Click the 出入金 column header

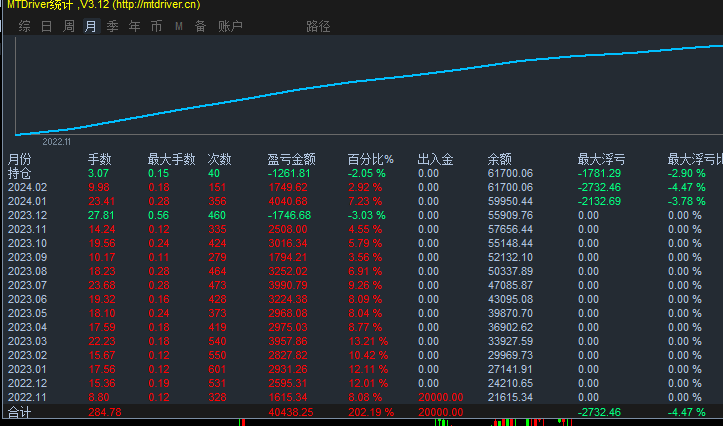click(435, 160)
